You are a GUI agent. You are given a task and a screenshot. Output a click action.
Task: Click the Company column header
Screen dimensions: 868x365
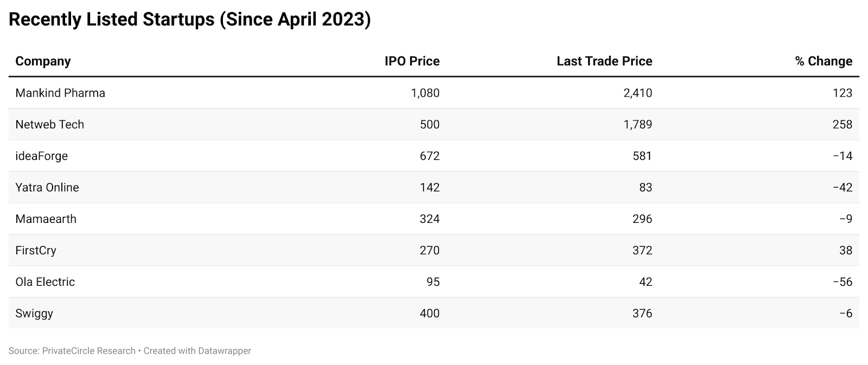(x=43, y=61)
